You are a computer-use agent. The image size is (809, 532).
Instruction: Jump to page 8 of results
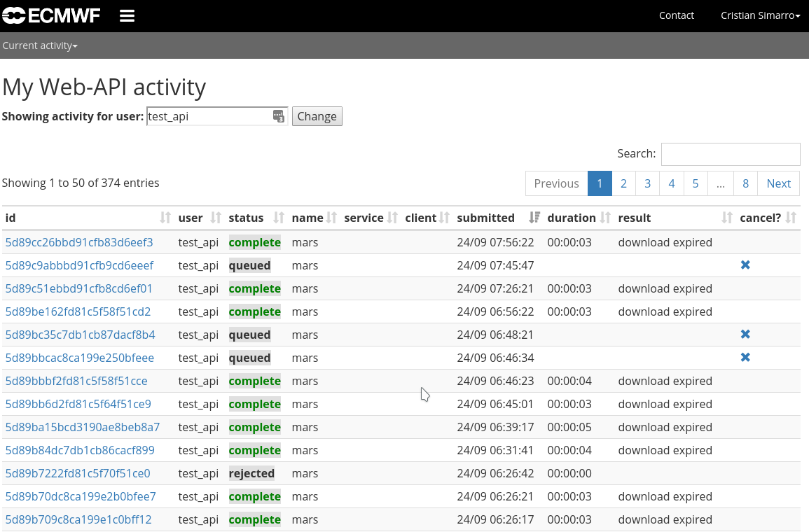coord(745,183)
